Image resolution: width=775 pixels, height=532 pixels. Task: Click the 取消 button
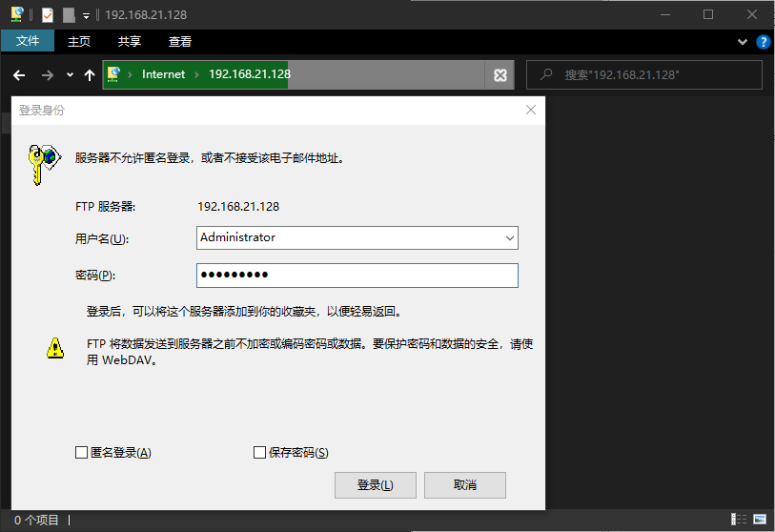pyautogui.click(x=464, y=484)
